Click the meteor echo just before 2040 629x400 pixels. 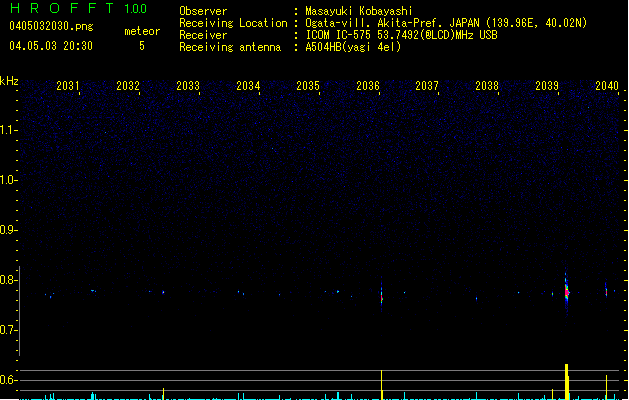[606, 290]
